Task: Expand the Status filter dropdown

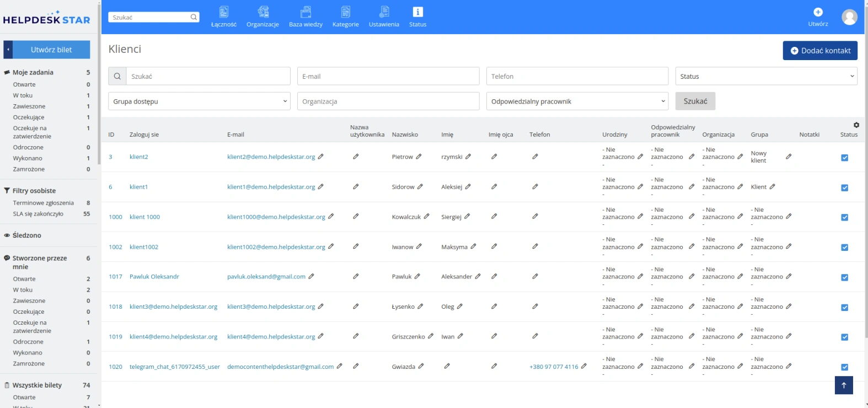Action: tap(766, 76)
